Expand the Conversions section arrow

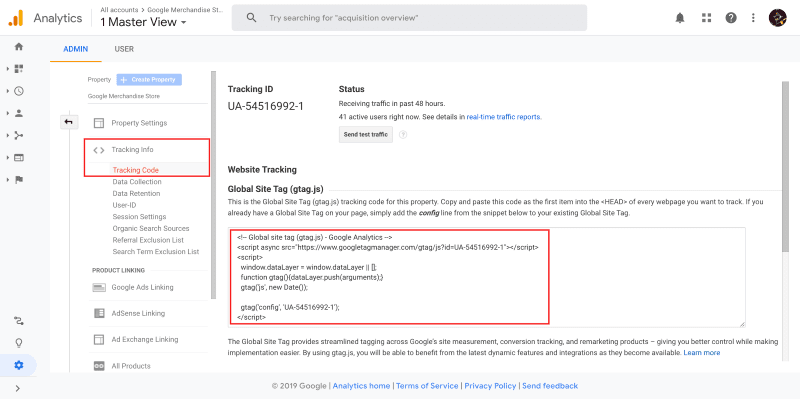pyautogui.click(x=8, y=180)
